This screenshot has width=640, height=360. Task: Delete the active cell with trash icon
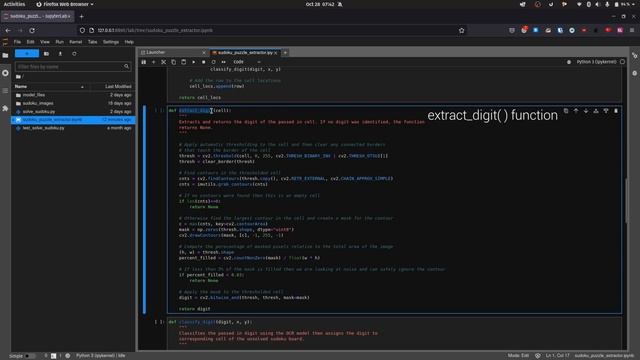pos(616,111)
